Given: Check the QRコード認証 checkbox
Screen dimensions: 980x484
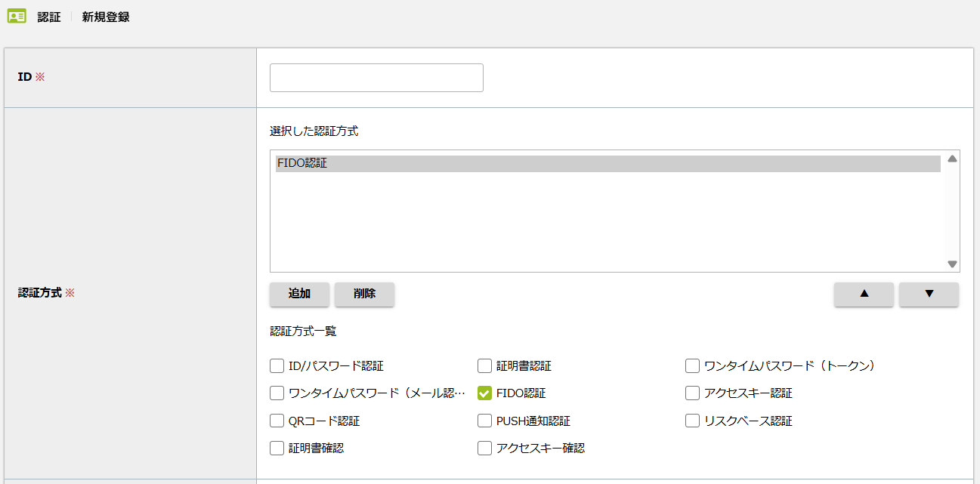Looking at the screenshot, I should pyautogui.click(x=277, y=421).
